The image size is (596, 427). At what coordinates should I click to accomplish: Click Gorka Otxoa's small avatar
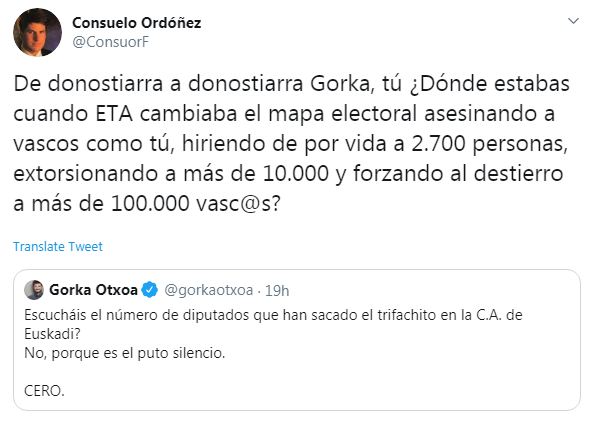(34, 290)
